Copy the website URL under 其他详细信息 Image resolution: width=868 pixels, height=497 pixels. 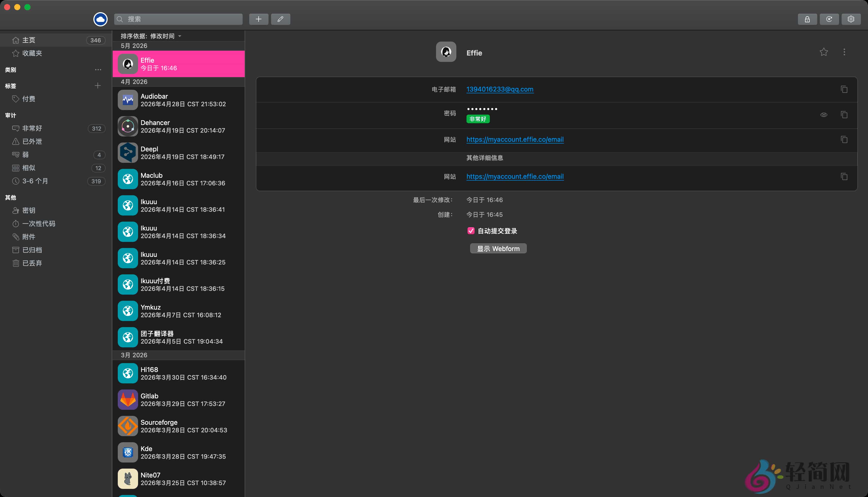pos(844,176)
